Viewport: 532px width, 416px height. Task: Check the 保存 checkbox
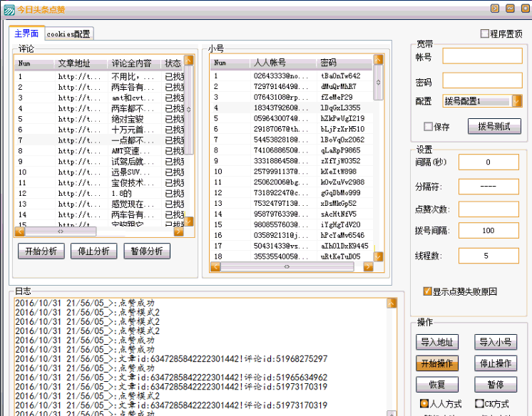(x=428, y=127)
